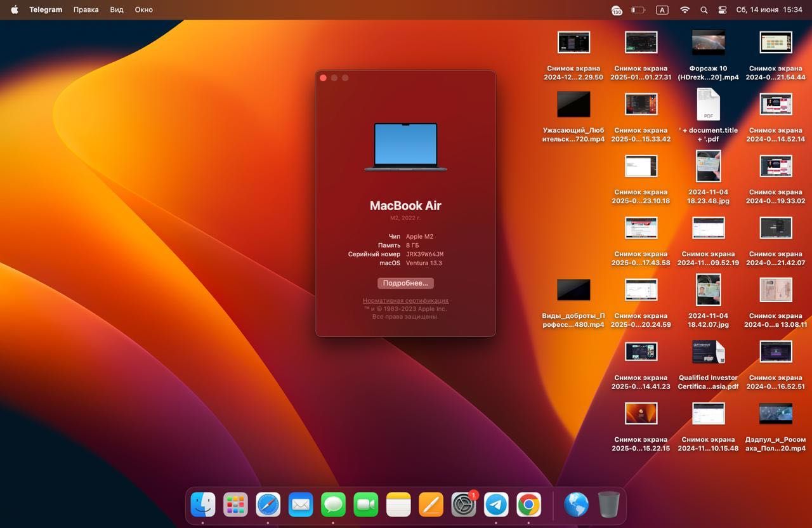
Task: Select the Qualified Investor Certificate PDF
Action: point(708,365)
